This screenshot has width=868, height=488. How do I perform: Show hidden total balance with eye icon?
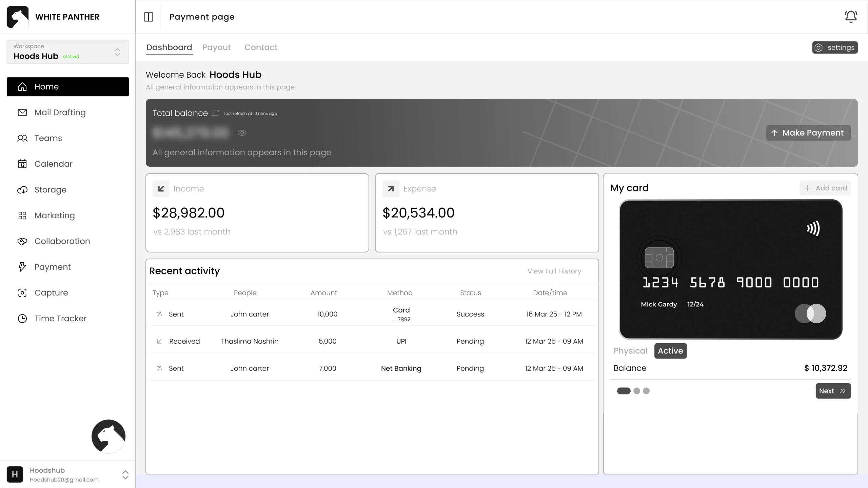point(242,133)
